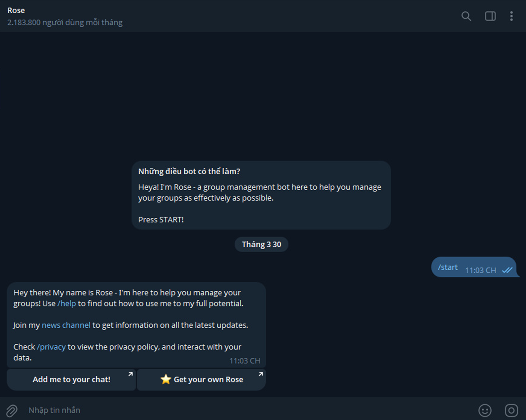
Task: Open the 'news channel' link
Action: [x=66, y=325]
